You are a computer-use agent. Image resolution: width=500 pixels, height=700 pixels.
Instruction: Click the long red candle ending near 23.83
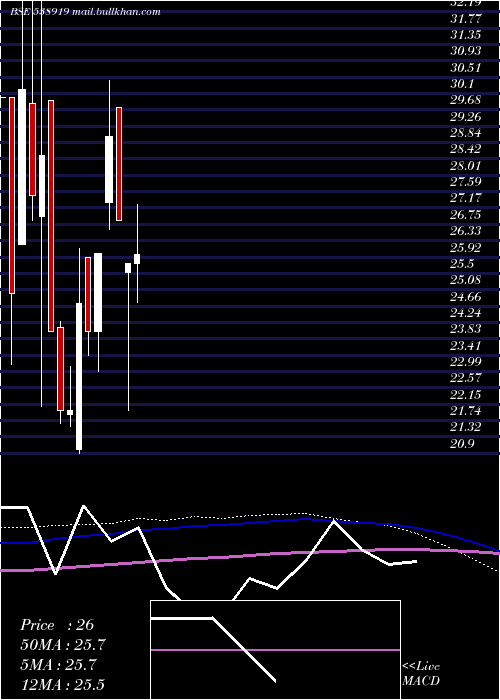51,216
